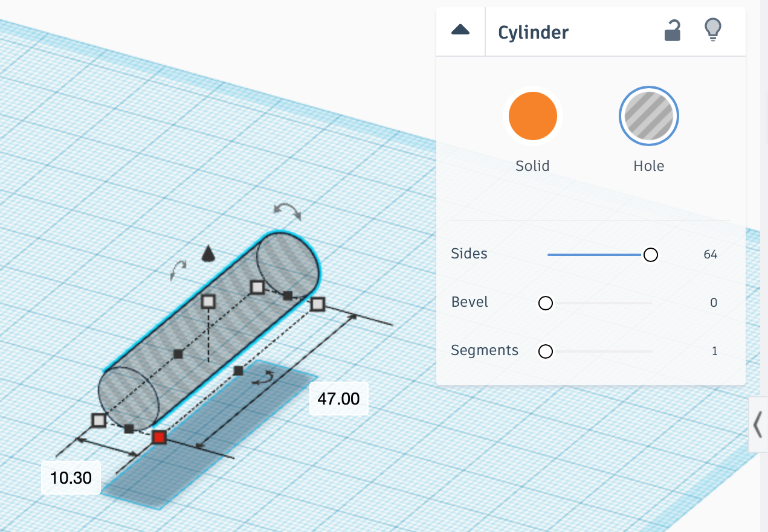Viewport: 768px width, 532px height.
Task: Click the black cone height-lift handle
Action: click(x=208, y=254)
